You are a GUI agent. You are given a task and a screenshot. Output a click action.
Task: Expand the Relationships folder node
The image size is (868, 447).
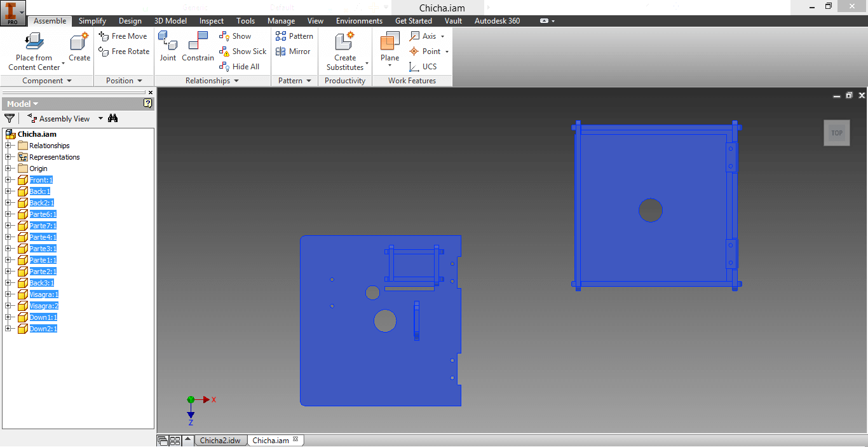click(x=8, y=146)
